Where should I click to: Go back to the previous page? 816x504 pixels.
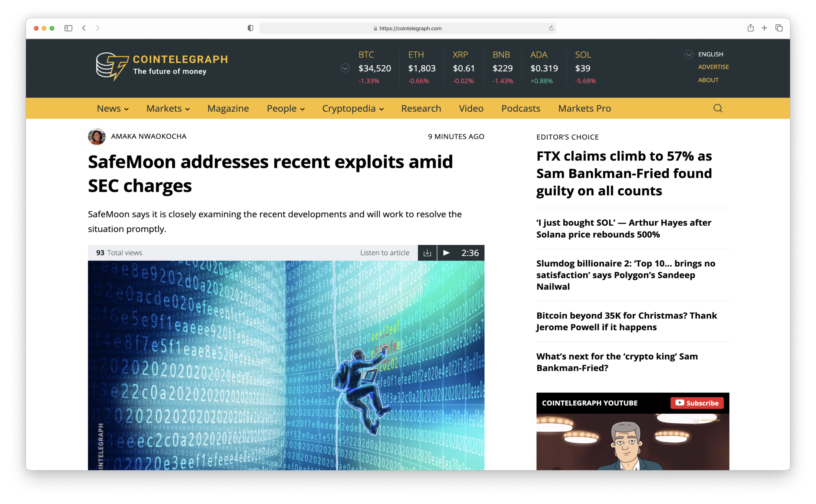coord(84,28)
